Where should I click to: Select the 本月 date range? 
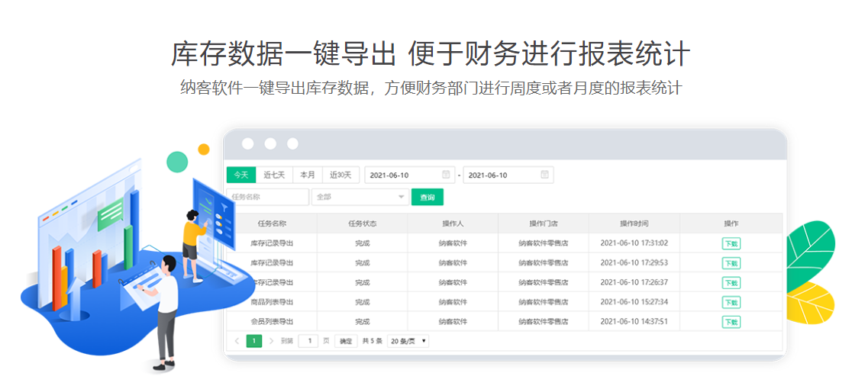(x=307, y=175)
